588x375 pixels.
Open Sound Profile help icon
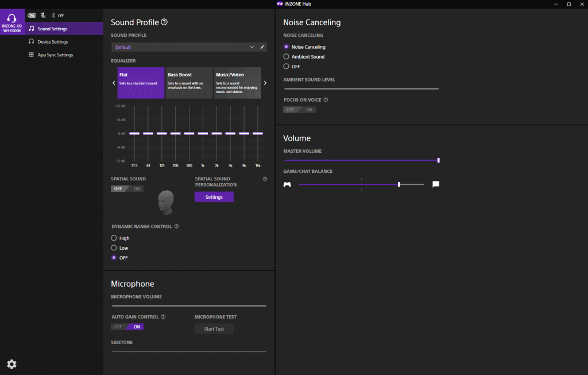[x=164, y=22]
